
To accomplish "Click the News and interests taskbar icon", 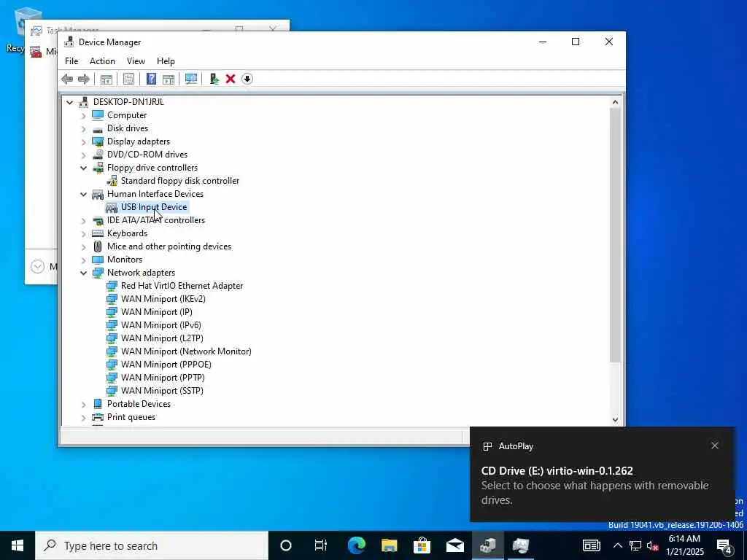I will (x=591, y=545).
